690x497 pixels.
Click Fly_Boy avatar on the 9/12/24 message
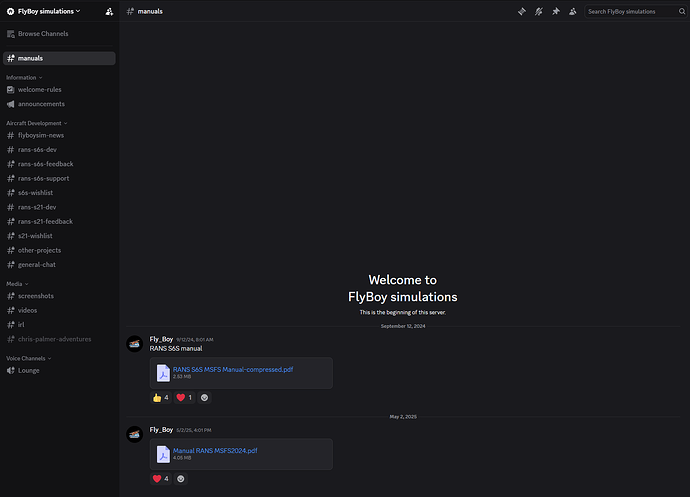click(135, 344)
